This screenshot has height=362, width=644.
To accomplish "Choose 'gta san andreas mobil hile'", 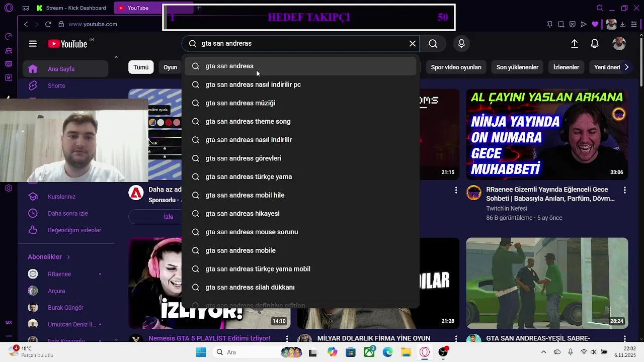I will (x=300, y=195).
